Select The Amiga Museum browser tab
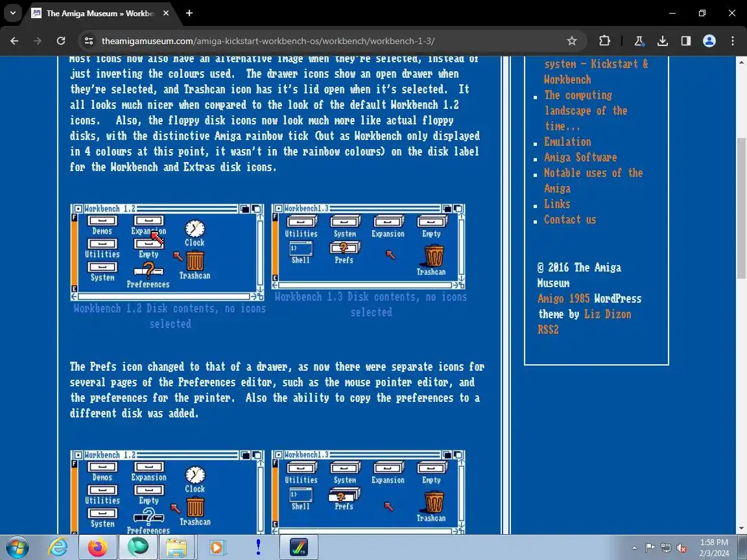The width and height of the screenshot is (747, 560). (x=99, y=14)
